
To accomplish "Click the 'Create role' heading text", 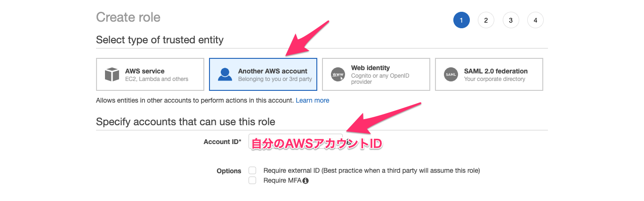I will pos(128,17).
